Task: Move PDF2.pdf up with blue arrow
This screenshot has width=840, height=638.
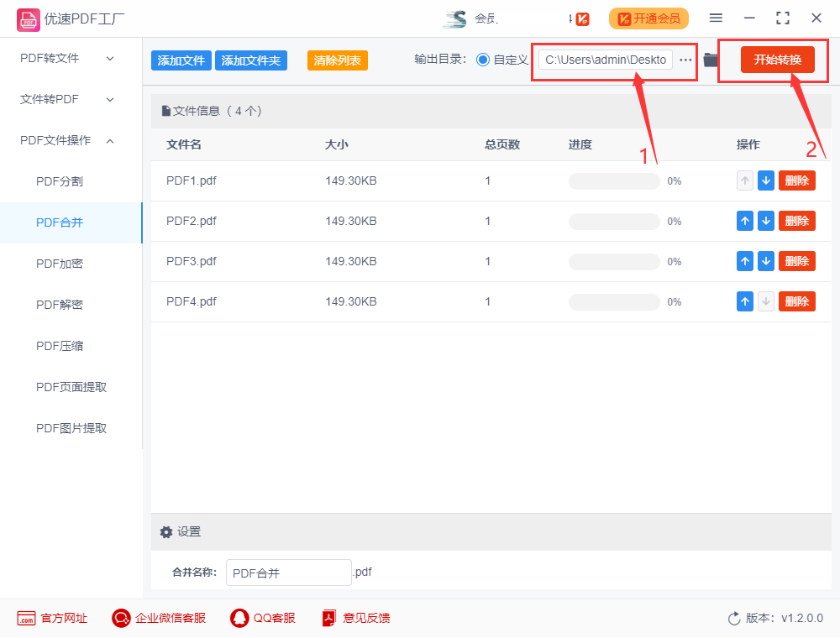Action: coord(744,221)
